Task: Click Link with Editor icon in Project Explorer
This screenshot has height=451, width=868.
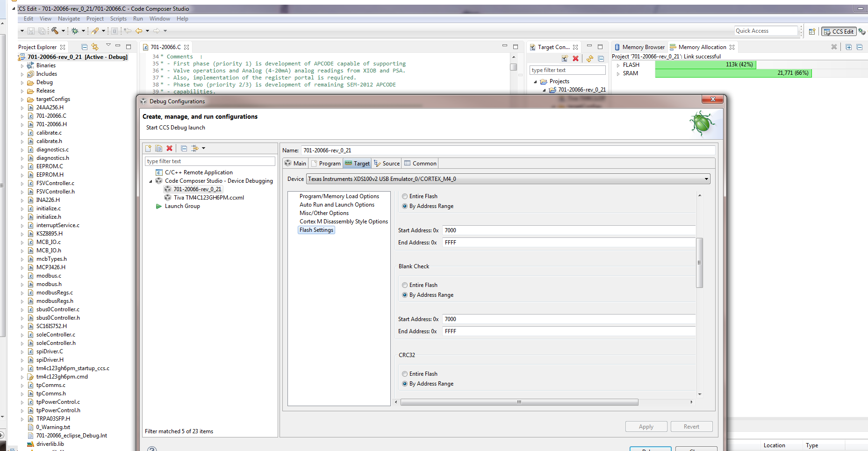Action: click(x=95, y=47)
